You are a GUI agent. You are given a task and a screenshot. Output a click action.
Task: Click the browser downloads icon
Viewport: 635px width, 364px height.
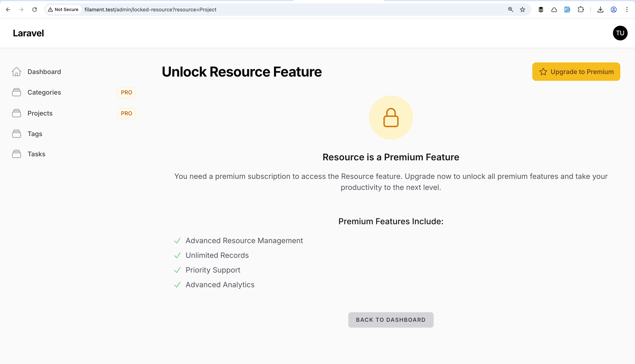600,10
